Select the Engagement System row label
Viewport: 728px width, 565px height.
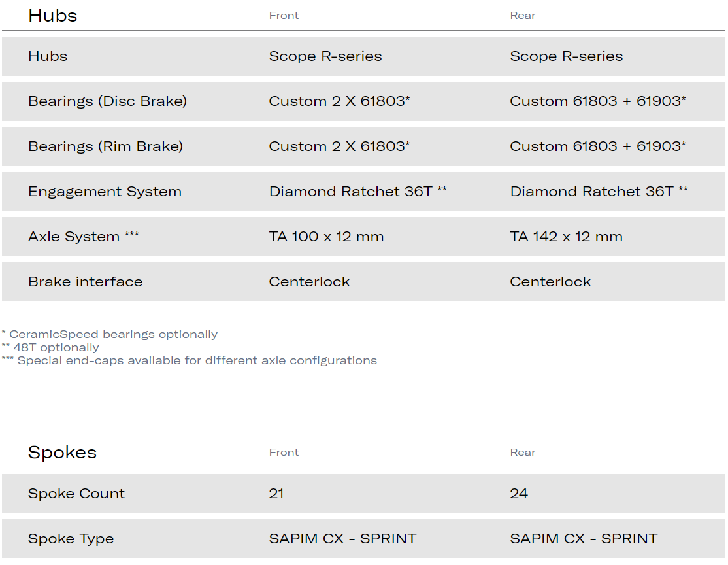105,192
